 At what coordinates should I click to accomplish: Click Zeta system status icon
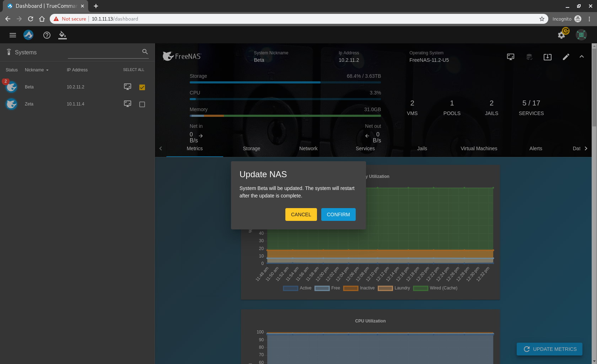point(11,104)
